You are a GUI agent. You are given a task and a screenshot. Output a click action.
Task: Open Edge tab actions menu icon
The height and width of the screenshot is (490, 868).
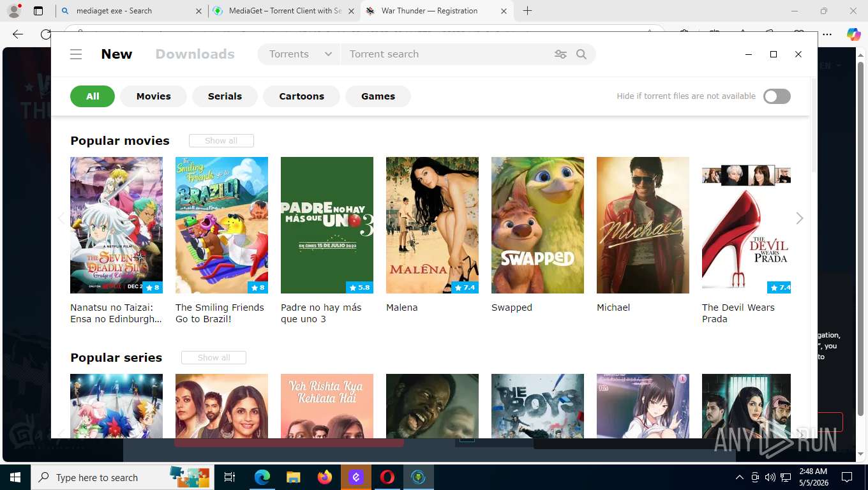38,11
